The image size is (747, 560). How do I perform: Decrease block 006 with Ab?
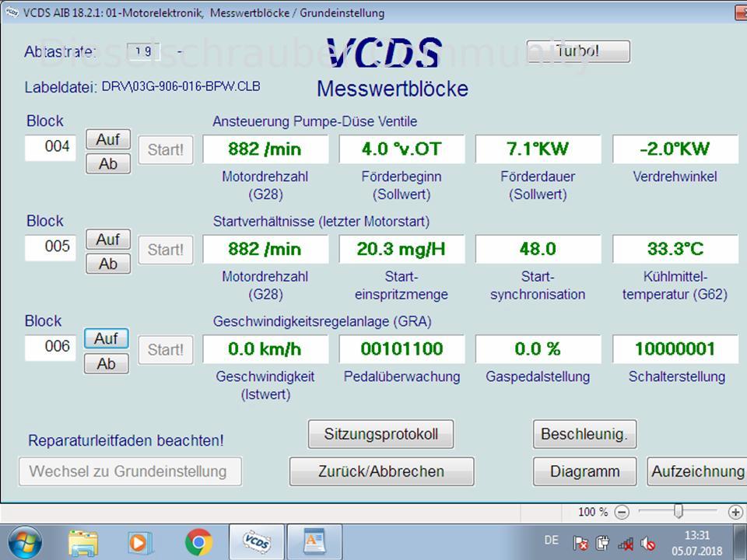(107, 364)
